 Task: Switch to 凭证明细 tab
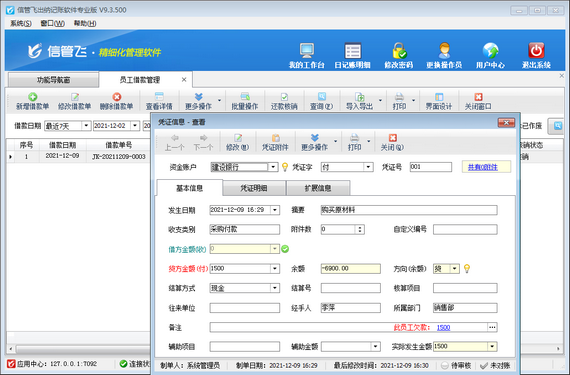[254, 188]
